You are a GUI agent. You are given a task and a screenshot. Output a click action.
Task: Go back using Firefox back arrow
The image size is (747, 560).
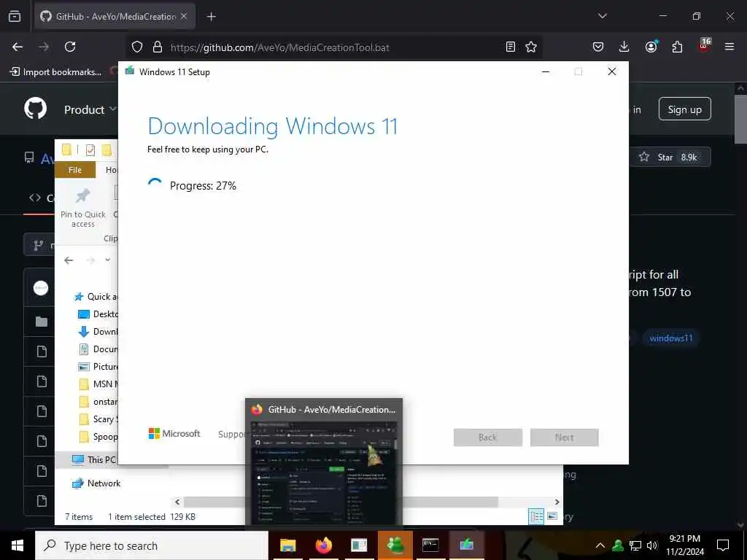pyautogui.click(x=18, y=47)
